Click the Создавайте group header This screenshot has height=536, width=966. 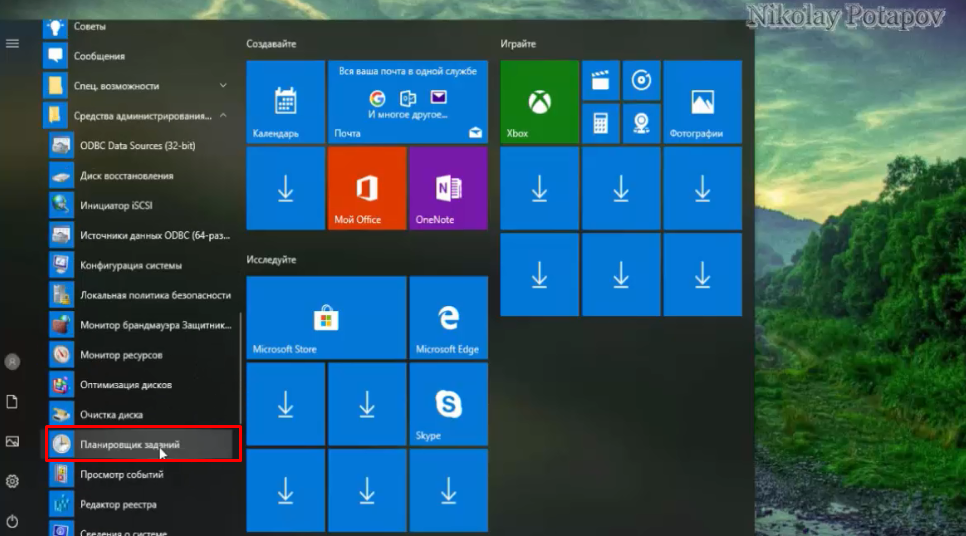click(271, 44)
